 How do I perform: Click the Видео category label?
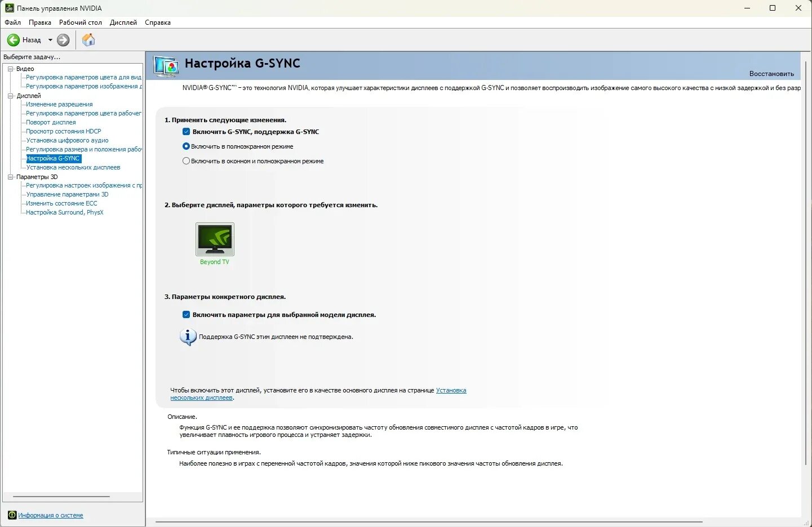[25, 69]
